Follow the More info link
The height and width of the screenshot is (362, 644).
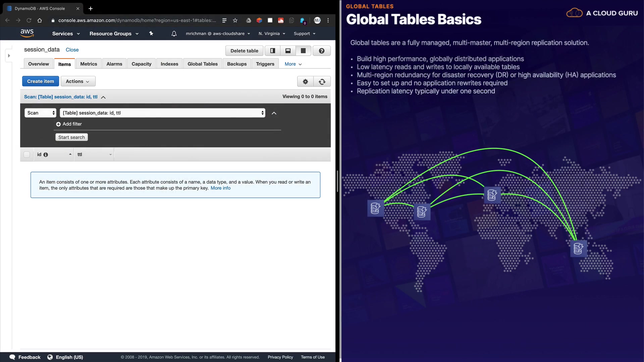(x=220, y=188)
